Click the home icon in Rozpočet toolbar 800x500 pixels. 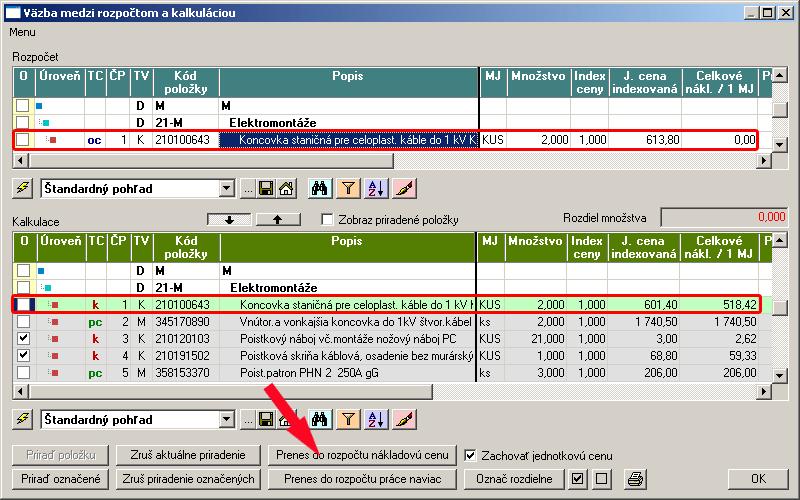286,189
